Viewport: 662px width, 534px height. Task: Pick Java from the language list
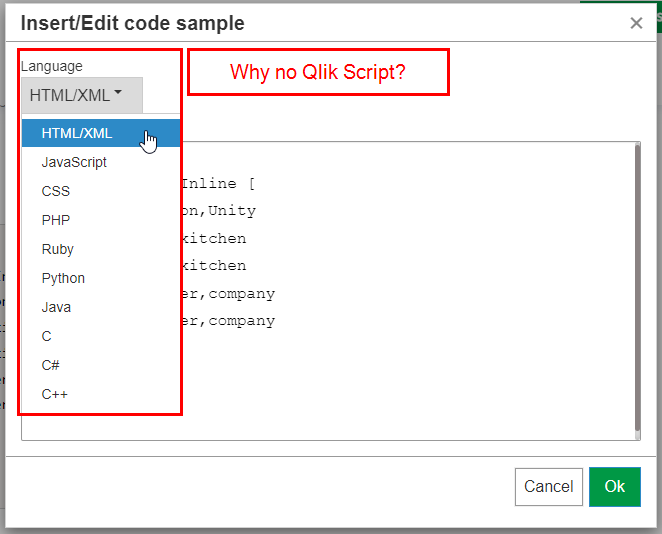click(x=56, y=307)
